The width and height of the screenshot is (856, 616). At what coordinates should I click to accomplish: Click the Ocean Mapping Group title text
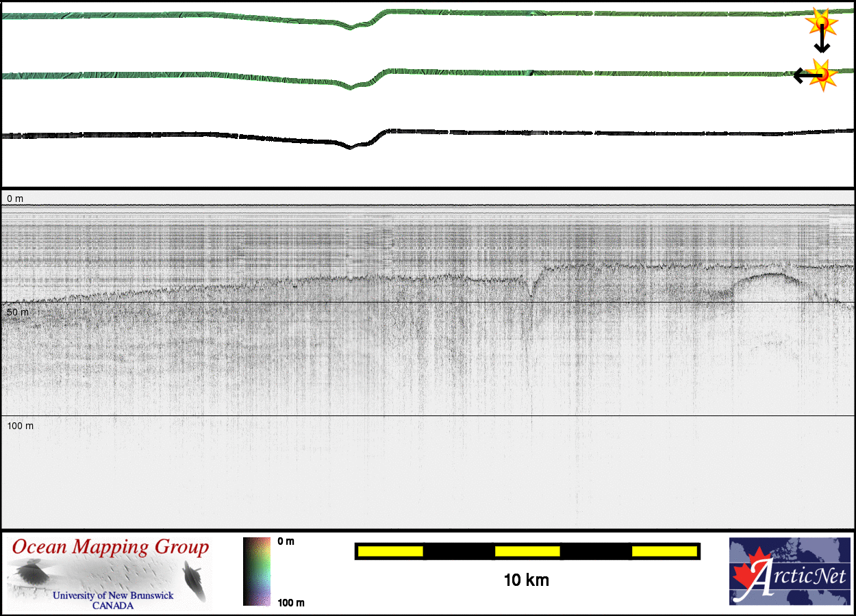pyautogui.click(x=110, y=548)
